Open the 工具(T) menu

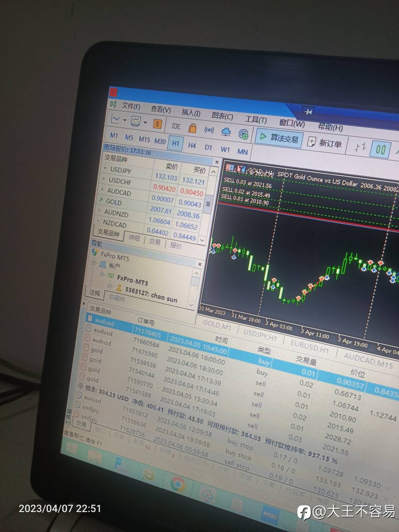coord(256,119)
